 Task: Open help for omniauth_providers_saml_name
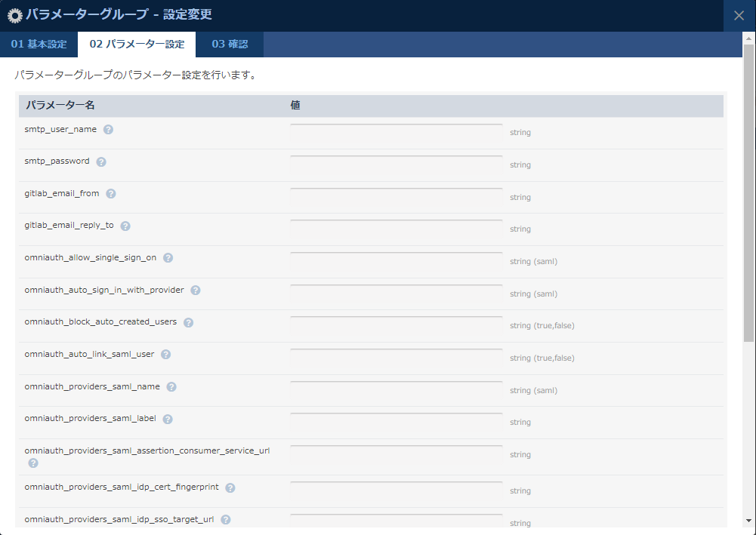(x=171, y=386)
